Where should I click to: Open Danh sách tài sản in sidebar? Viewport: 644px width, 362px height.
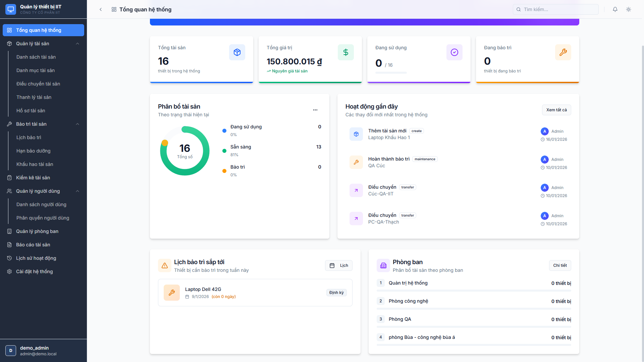[x=36, y=57]
